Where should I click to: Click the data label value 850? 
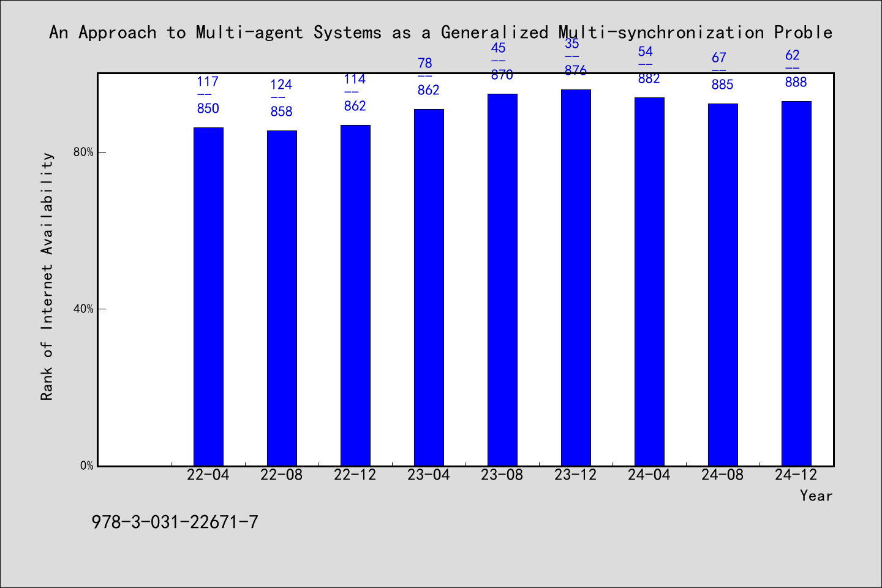(x=208, y=108)
